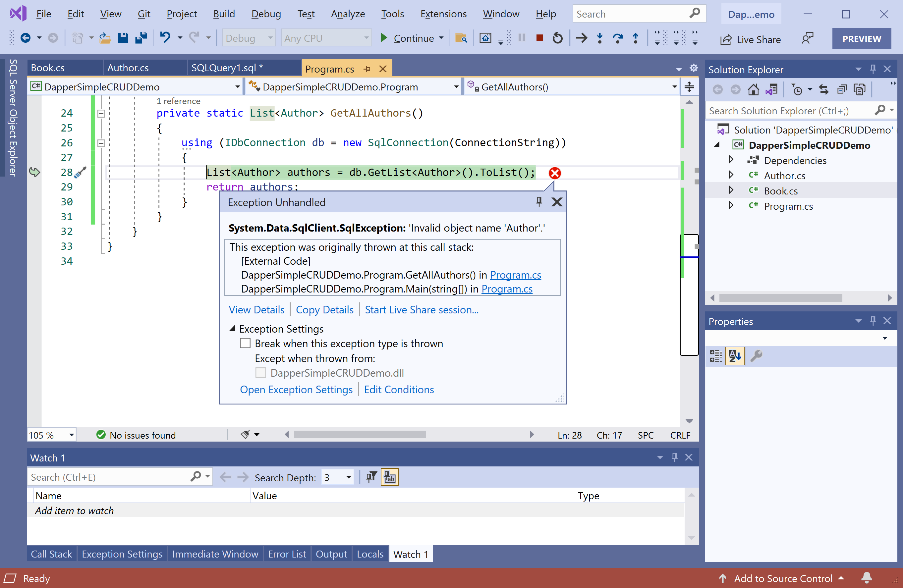Collapse the Exception Settings section
The image size is (903, 588).
233,329
